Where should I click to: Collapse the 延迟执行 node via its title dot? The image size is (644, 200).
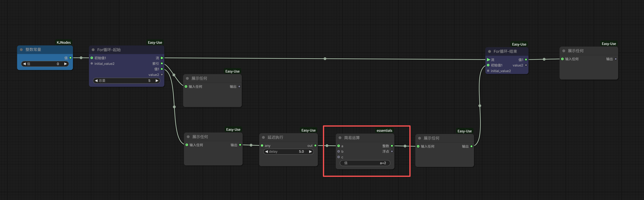(x=263, y=137)
